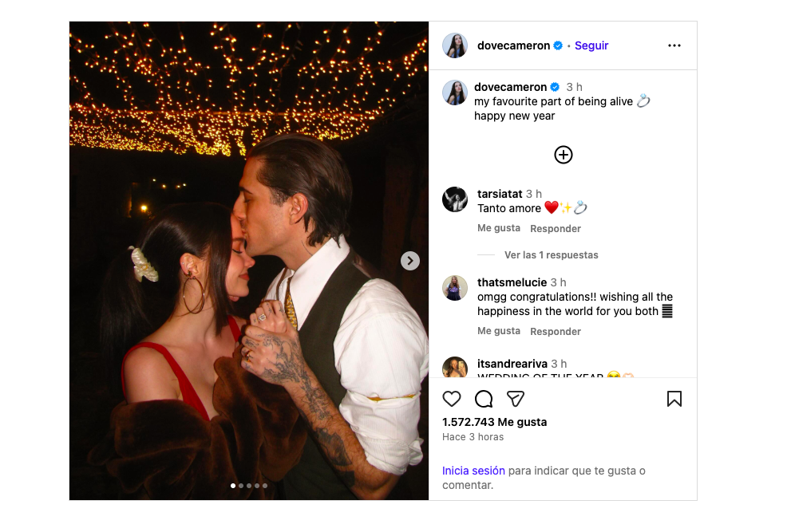This screenshot has width=791, height=532.
Task: Go to next photo with arrow
Action: pos(410,261)
